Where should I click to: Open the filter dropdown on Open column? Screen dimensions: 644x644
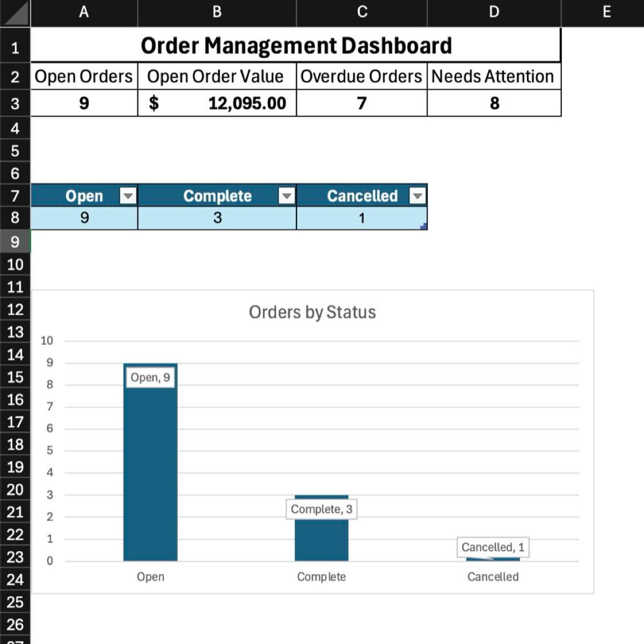(128, 196)
